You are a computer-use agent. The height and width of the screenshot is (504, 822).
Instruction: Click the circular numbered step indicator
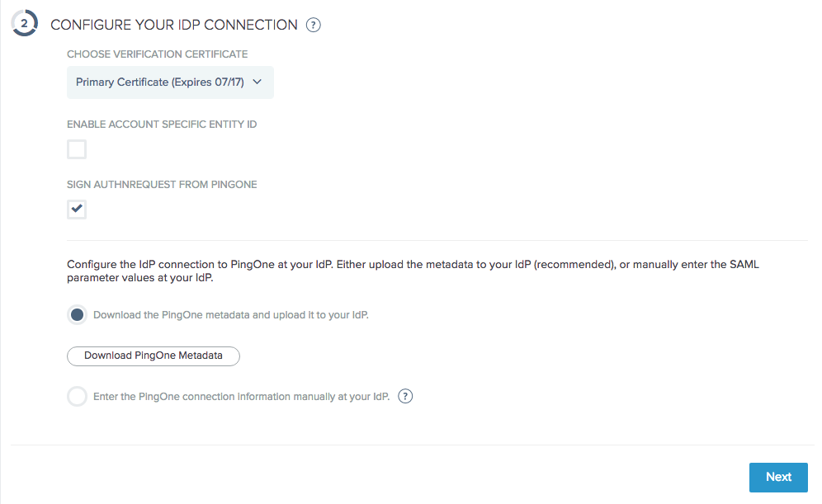pos(24,23)
